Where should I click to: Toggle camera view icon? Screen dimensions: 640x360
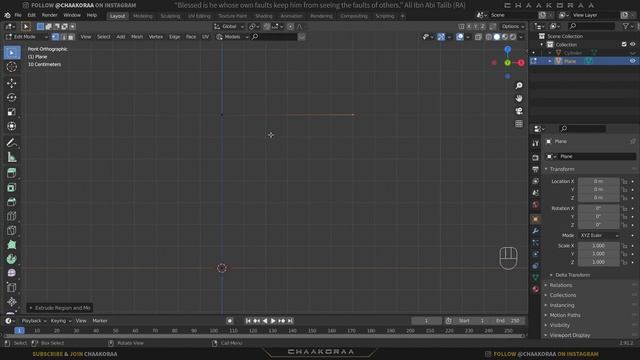coord(519,111)
